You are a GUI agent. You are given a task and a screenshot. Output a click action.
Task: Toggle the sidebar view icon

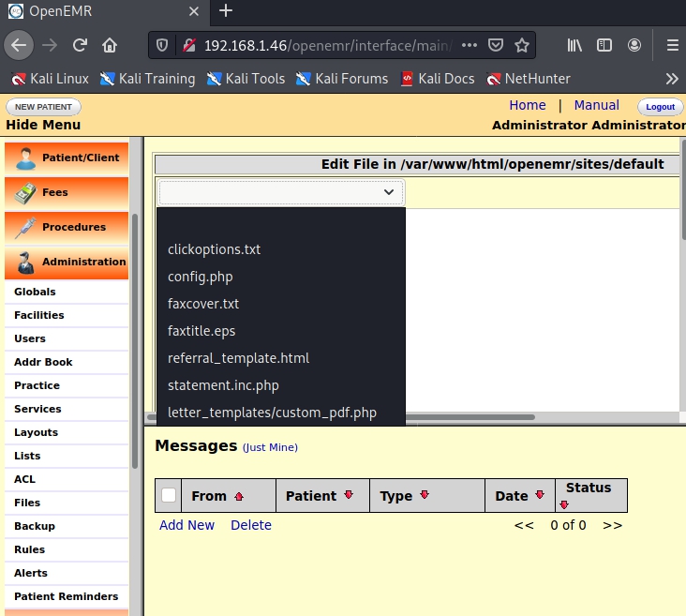[x=604, y=45]
